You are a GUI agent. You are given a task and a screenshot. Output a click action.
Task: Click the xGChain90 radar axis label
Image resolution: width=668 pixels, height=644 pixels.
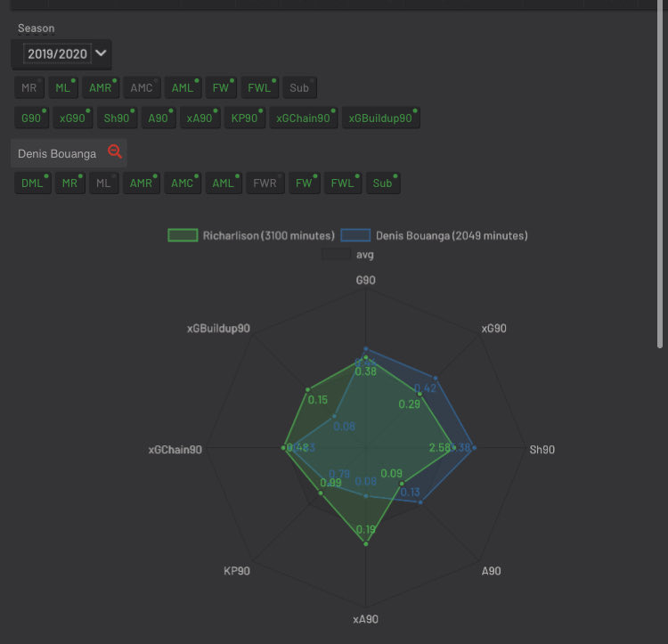[x=175, y=450]
